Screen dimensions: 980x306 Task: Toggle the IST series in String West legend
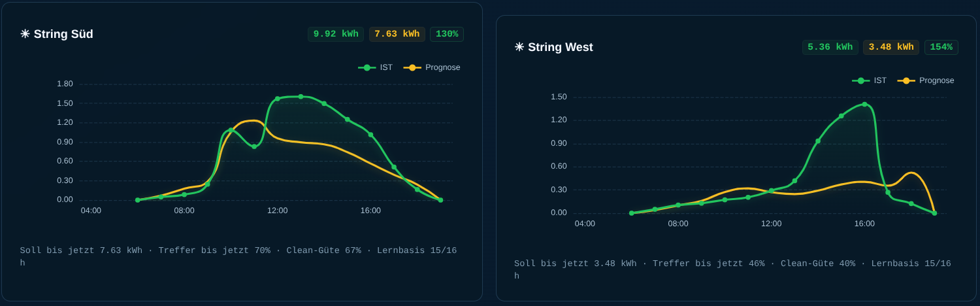(869, 80)
